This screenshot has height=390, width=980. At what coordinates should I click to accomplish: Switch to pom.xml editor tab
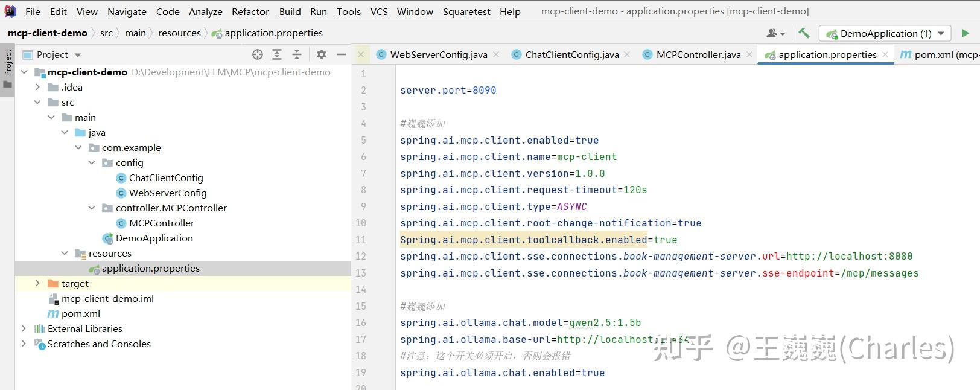[938, 54]
